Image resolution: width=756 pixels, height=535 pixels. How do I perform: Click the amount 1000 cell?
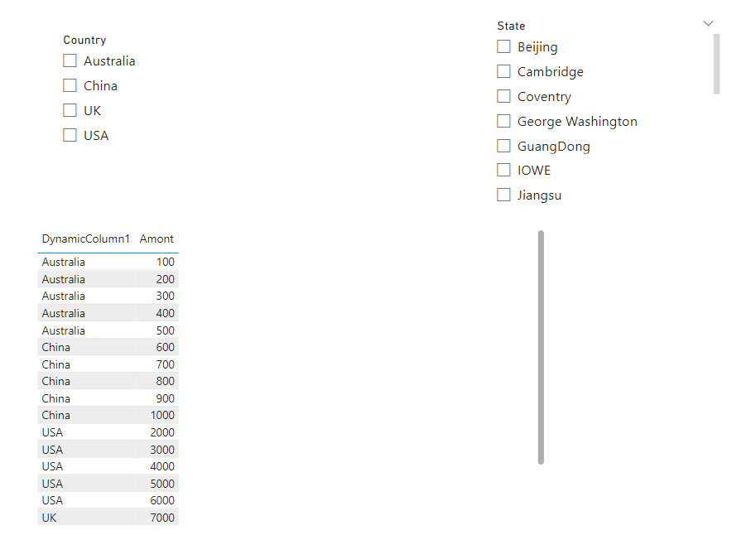point(162,416)
